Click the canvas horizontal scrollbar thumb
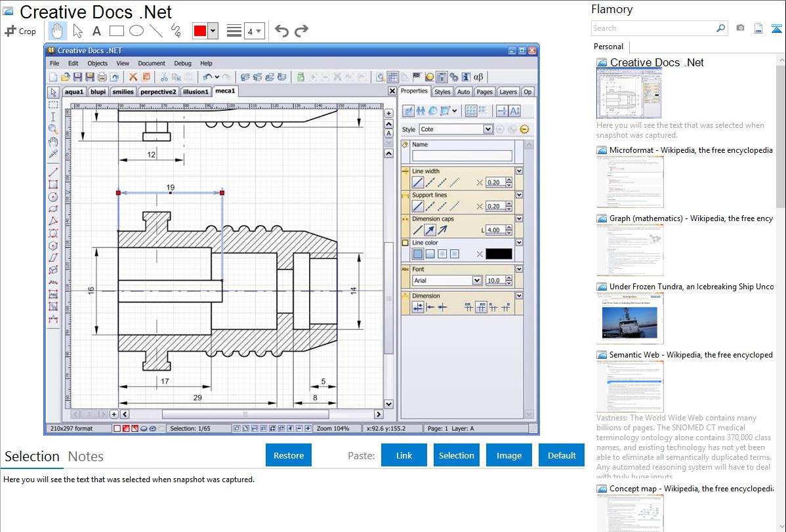The image size is (786, 532). (245, 414)
